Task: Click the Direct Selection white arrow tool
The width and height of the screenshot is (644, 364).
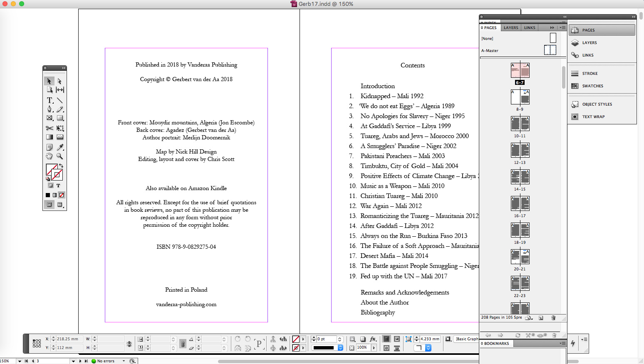Action: [x=60, y=81]
